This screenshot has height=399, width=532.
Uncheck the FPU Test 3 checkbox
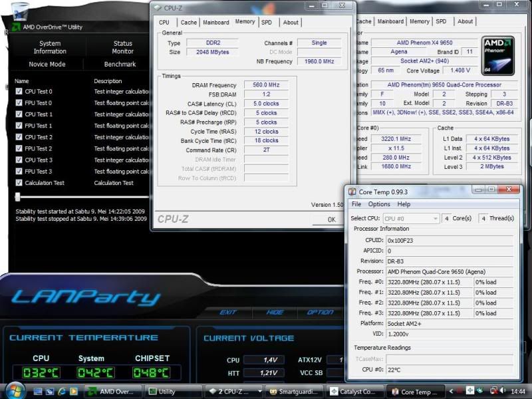click(x=19, y=172)
